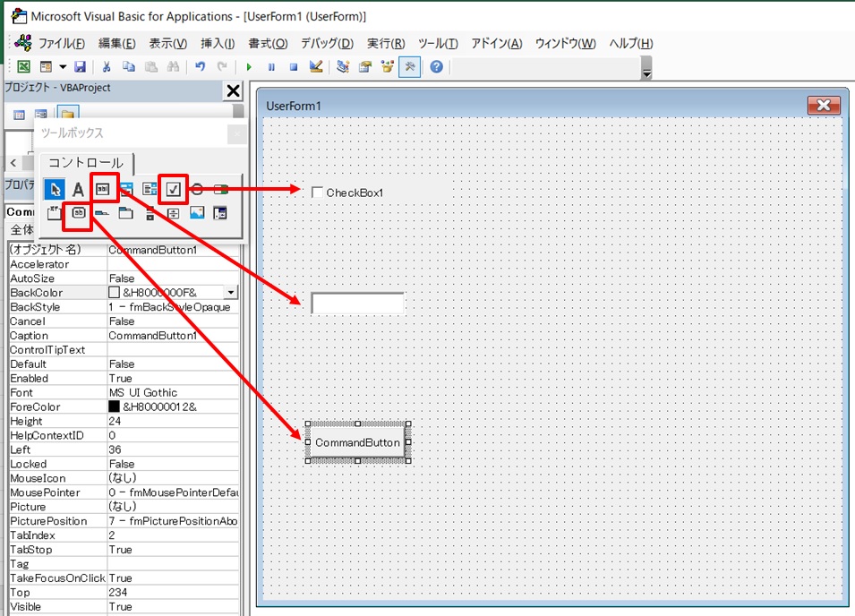The height and width of the screenshot is (616, 855).
Task: Open the 実行(R) menu
Action: click(386, 43)
